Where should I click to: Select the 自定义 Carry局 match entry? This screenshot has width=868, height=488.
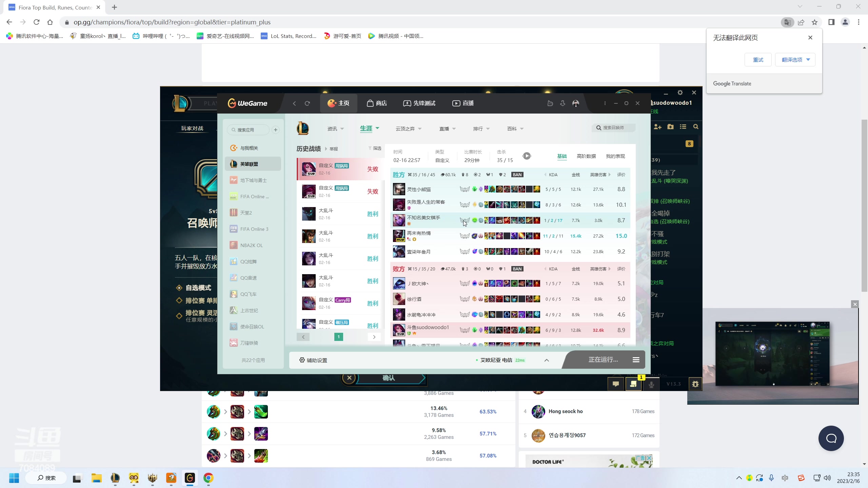coord(340,303)
